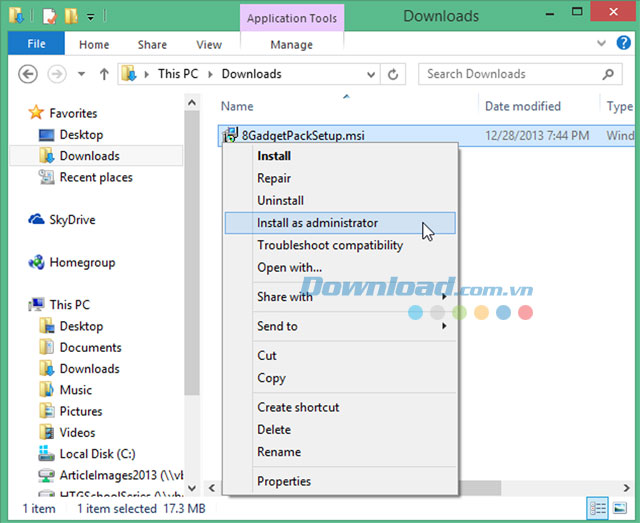
Task: Click the Up one level arrow
Action: tap(104, 74)
